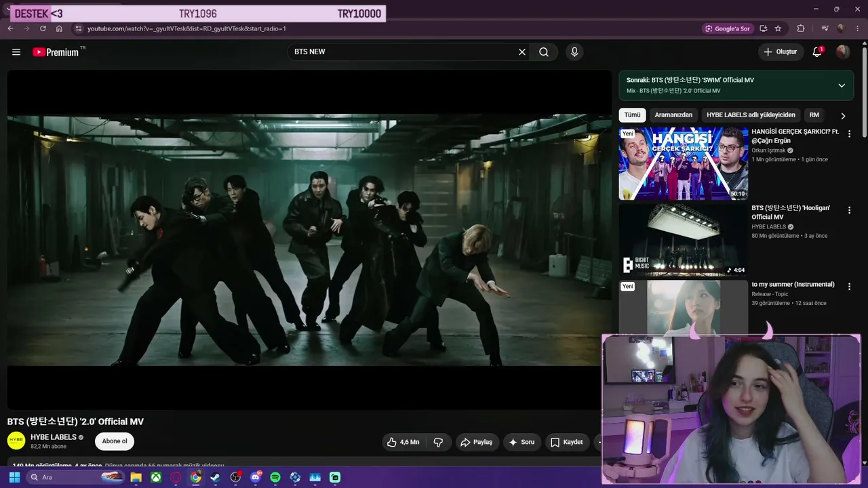
Task: Clear the BTS NEW search text
Action: (x=522, y=52)
